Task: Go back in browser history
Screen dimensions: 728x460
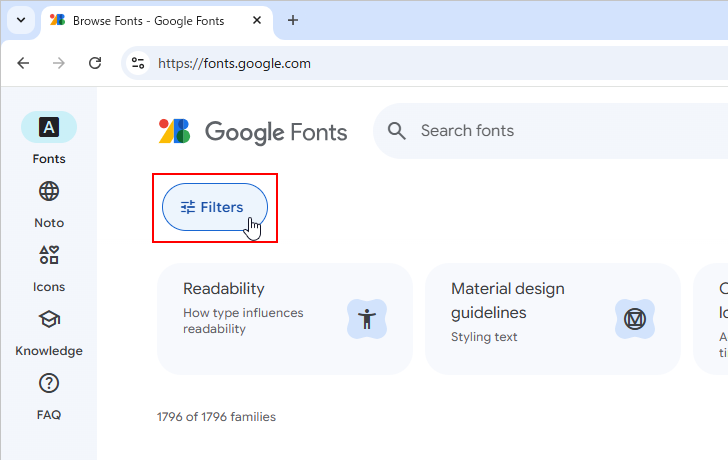Action: pyautogui.click(x=23, y=63)
